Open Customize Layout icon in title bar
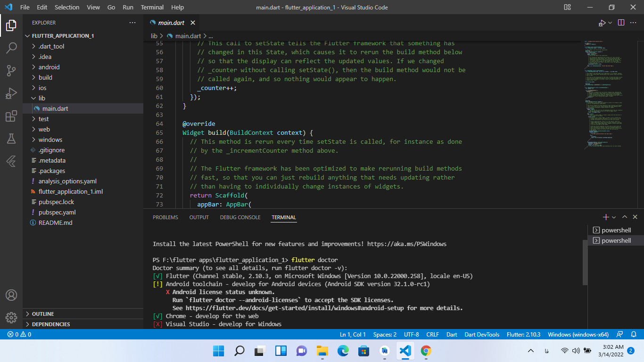This screenshot has width=644, height=362. coord(567,8)
